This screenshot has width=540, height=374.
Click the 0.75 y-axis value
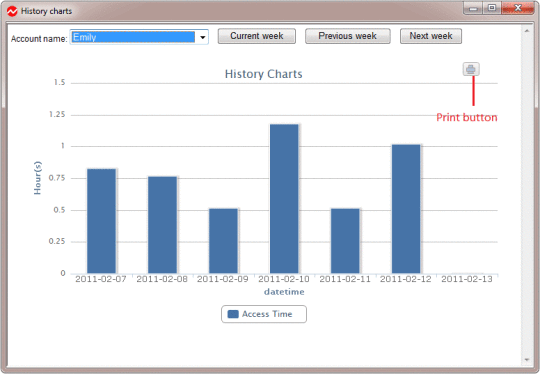point(57,178)
